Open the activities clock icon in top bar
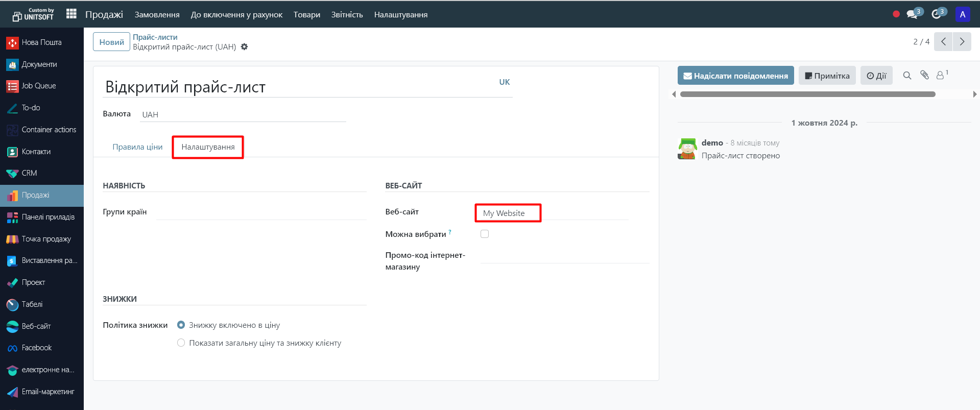980x410 pixels. click(936, 14)
